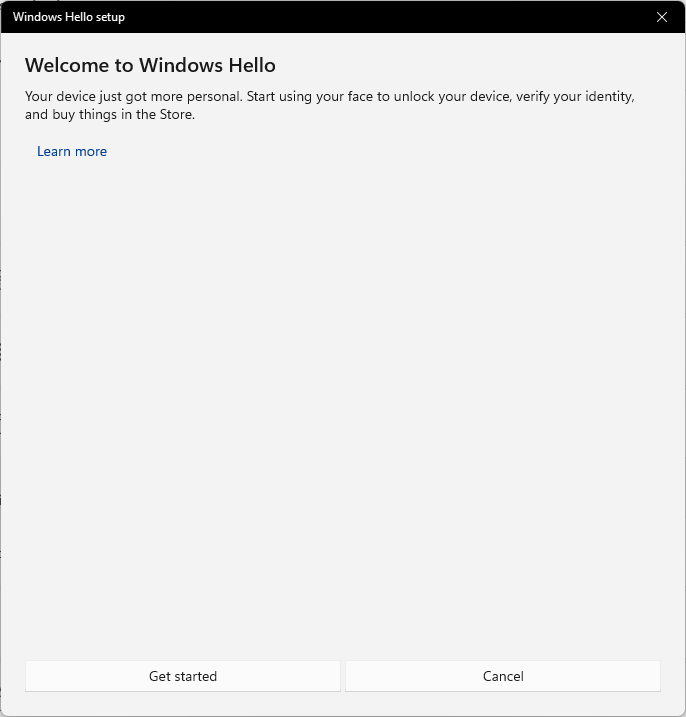Close the Windows Hello setup dialog
Viewport: 686px width, 717px height.
point(662,17)
